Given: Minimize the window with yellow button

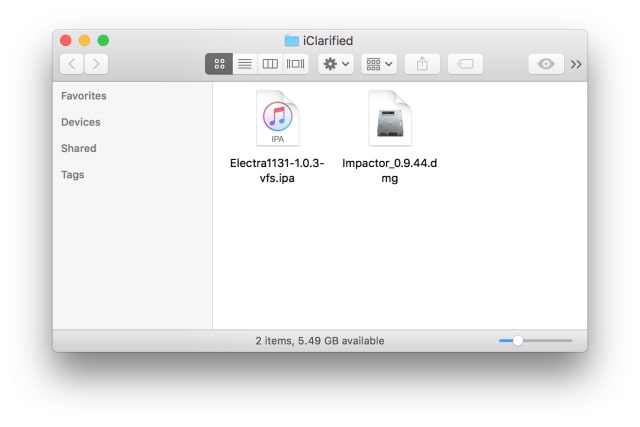Looking at the screenshot, I should point(84,40).
